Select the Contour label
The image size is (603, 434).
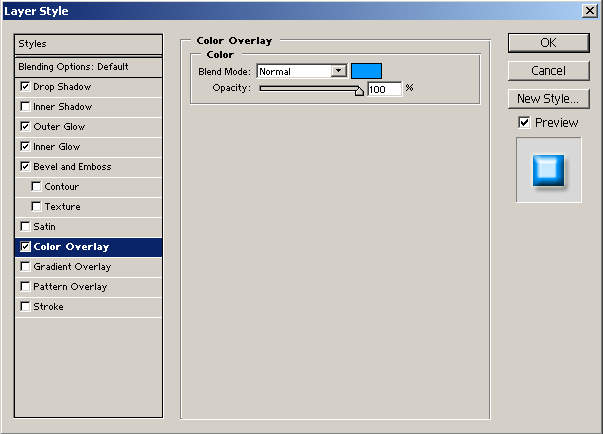62,187
